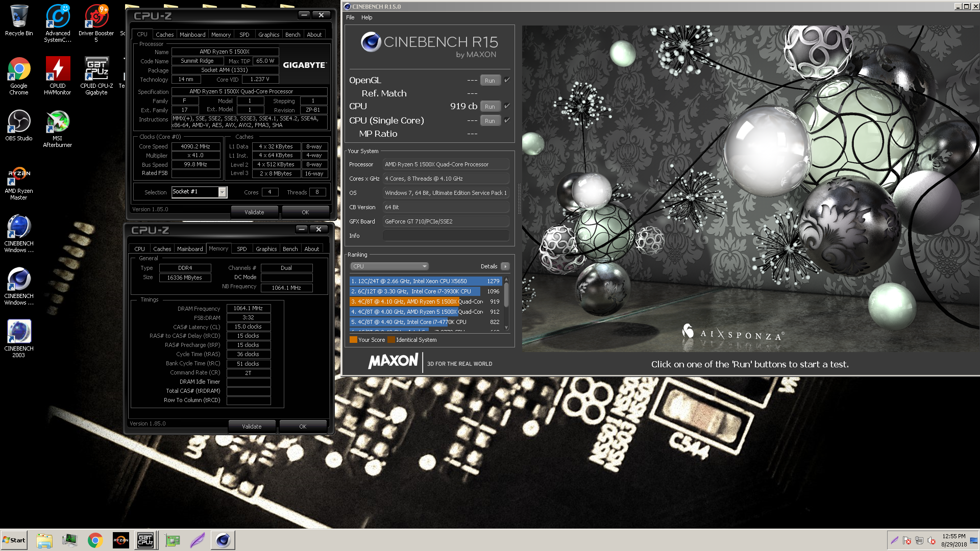Viewport: 980px width, 551px height.
Task: Click Validate in the top CPU-Z window
Action: (254, 212)
